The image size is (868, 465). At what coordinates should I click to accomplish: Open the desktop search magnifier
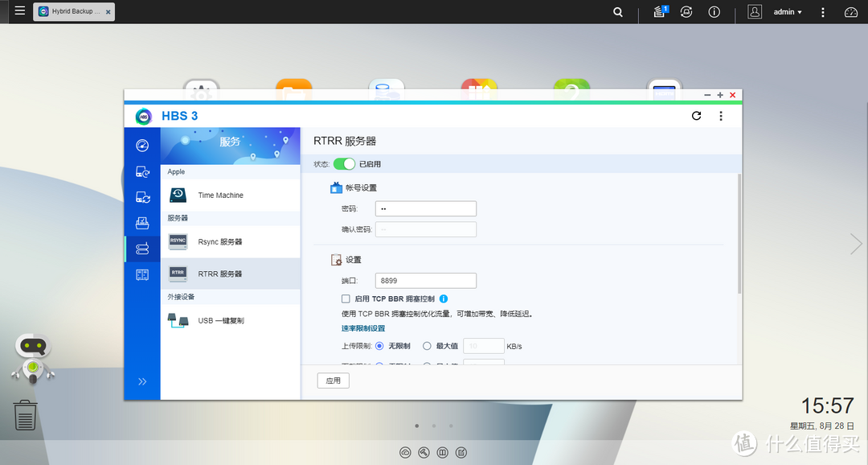click(618, 11)
